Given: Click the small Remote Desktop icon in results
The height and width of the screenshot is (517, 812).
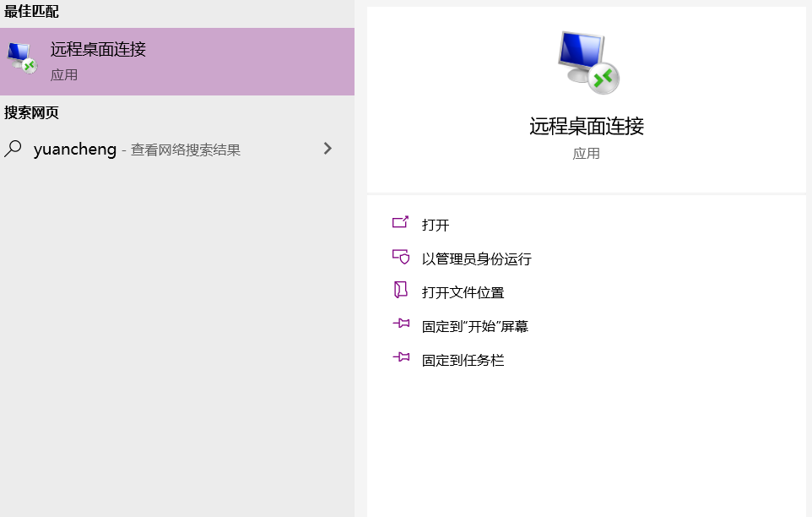Looking at the screenshot, I should click(x=22, y=58).
